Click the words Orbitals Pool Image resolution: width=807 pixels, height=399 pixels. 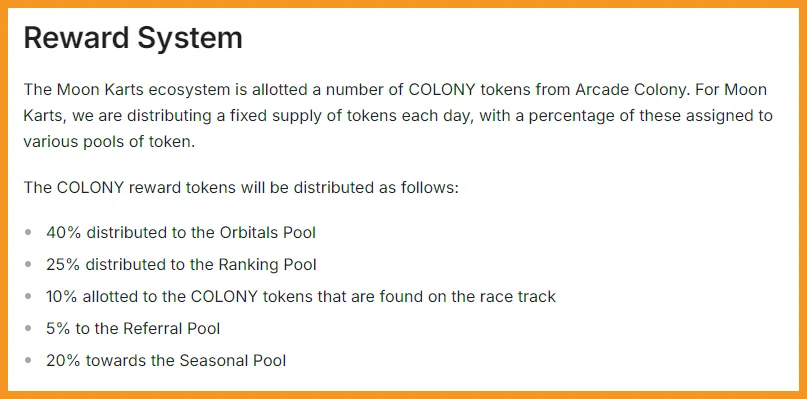tap(268, 232)
